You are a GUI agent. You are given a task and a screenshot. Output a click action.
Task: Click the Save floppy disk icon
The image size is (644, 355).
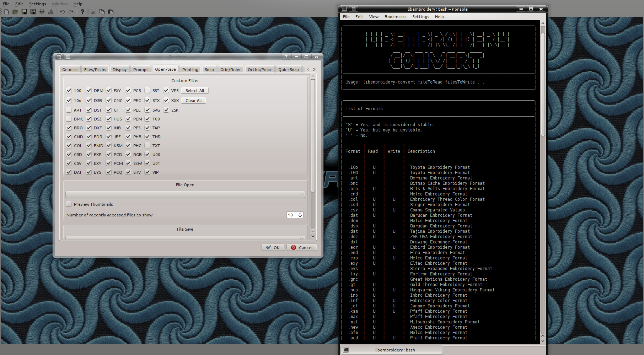pos(24,12)
